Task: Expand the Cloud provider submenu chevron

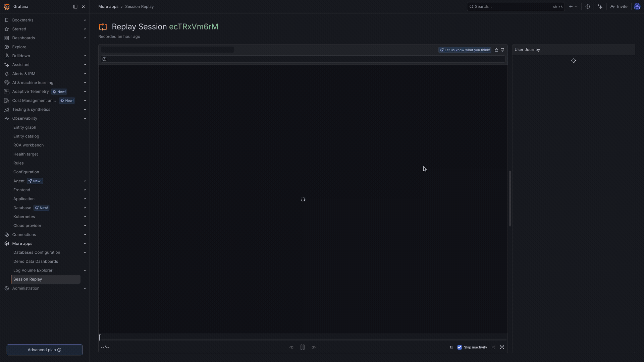Action: [x=85, y=226]
